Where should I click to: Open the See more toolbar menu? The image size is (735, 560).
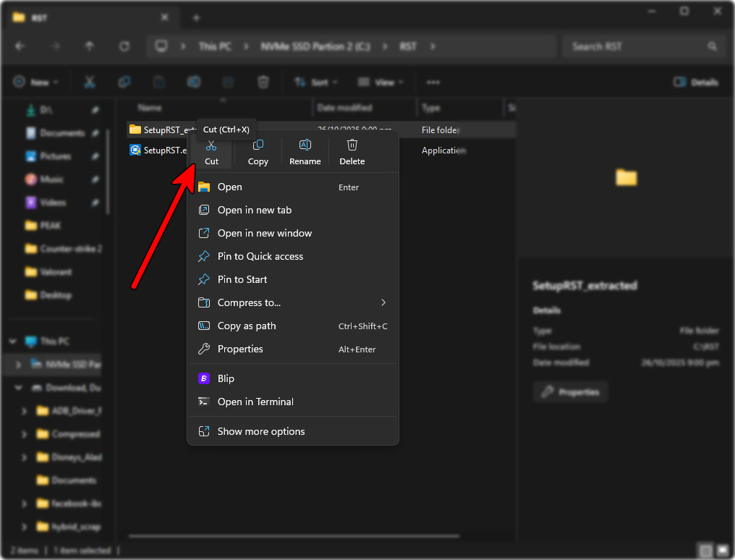click(434, 82)
